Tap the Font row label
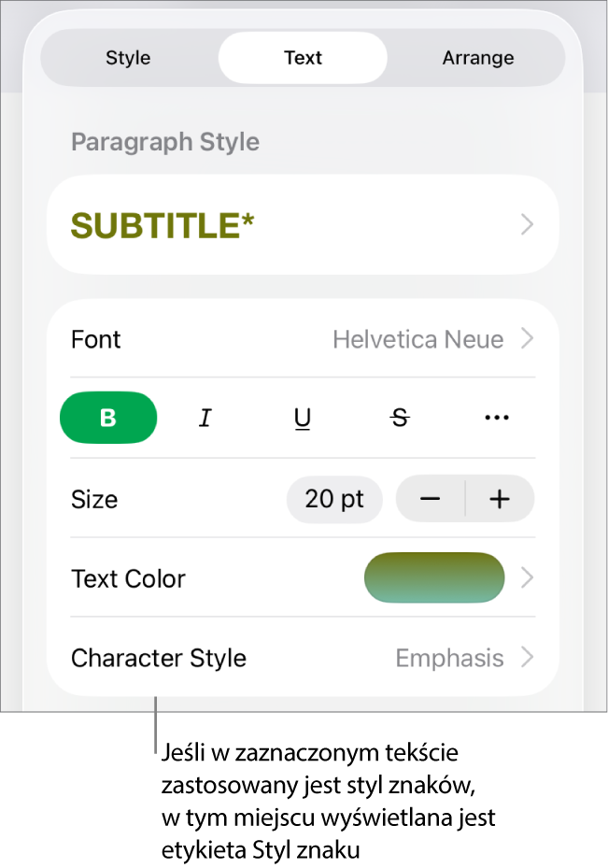608x868 pixels. (95, 339)
